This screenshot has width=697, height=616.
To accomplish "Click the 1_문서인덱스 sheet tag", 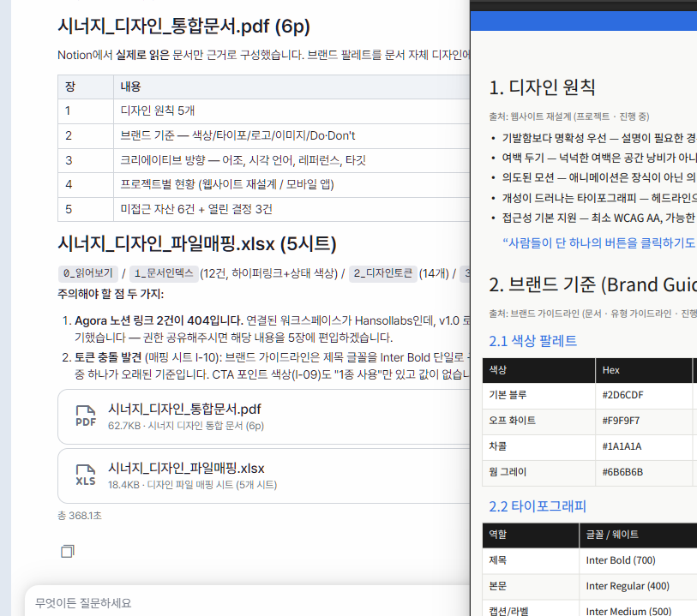I will pyautogui.click(x=164, y=273).
